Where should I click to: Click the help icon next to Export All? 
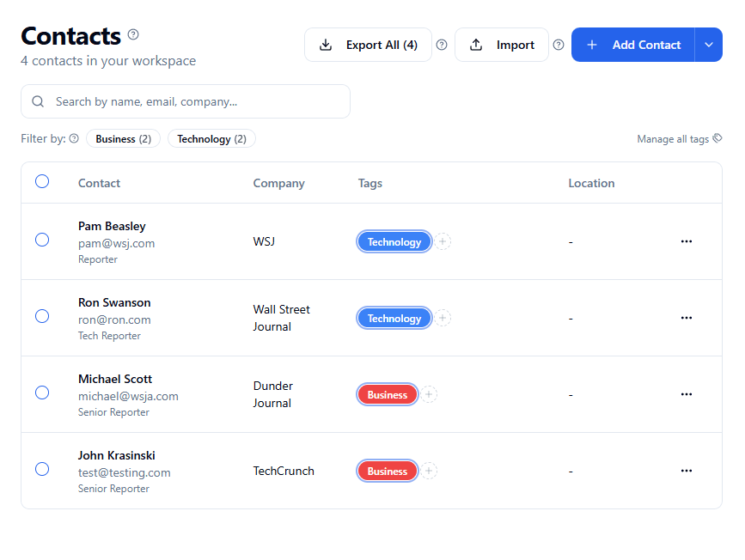pos(442,45)
